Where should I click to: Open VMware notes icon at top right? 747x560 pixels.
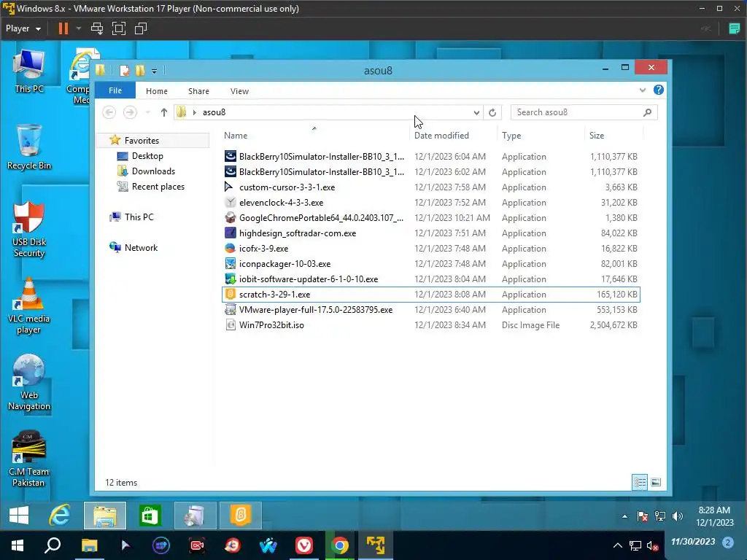click(734, 28)
